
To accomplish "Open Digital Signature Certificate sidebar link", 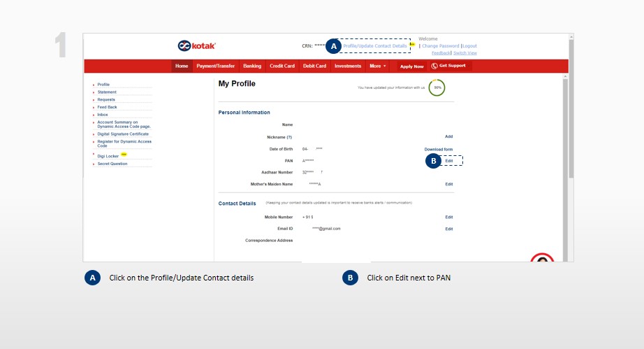I will pyautogui.click(x=123, y=134).
